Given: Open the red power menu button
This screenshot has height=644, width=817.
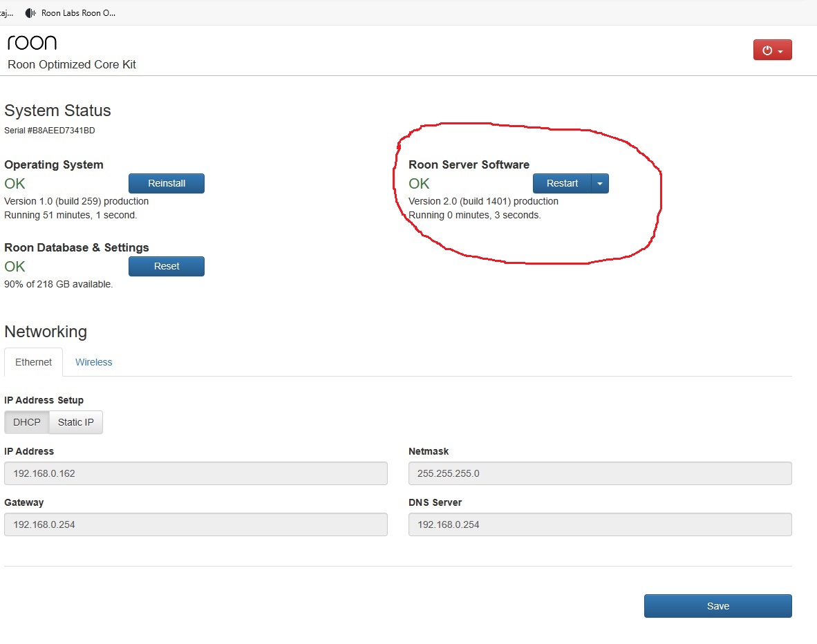Looking at the screenshot, I should [x=772, y=50].
